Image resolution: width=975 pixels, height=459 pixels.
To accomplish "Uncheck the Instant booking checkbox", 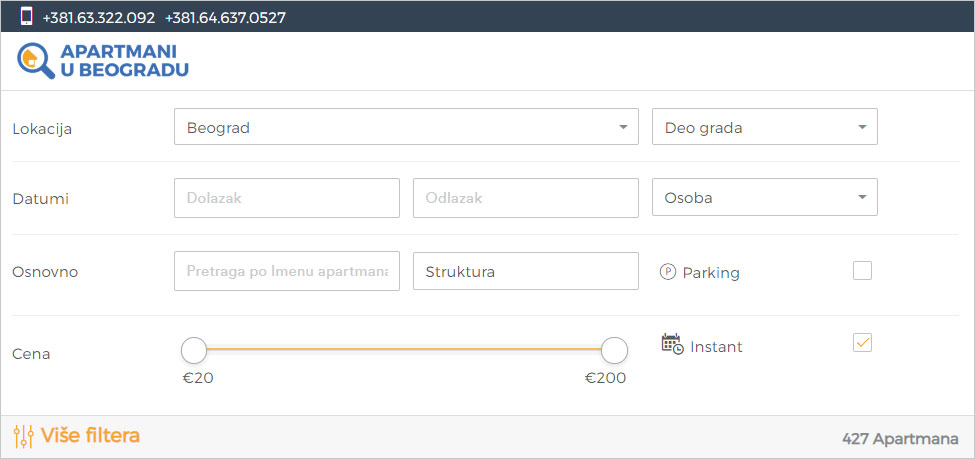I will click(862, 342).
